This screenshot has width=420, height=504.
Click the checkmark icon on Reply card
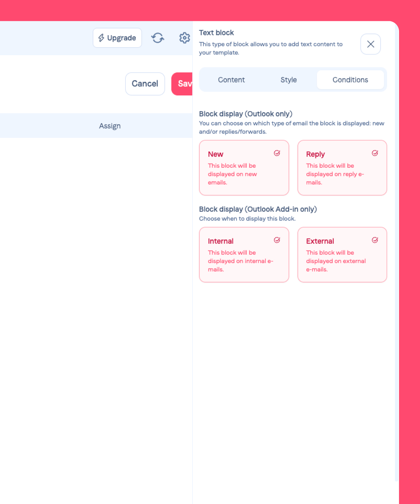375,153
